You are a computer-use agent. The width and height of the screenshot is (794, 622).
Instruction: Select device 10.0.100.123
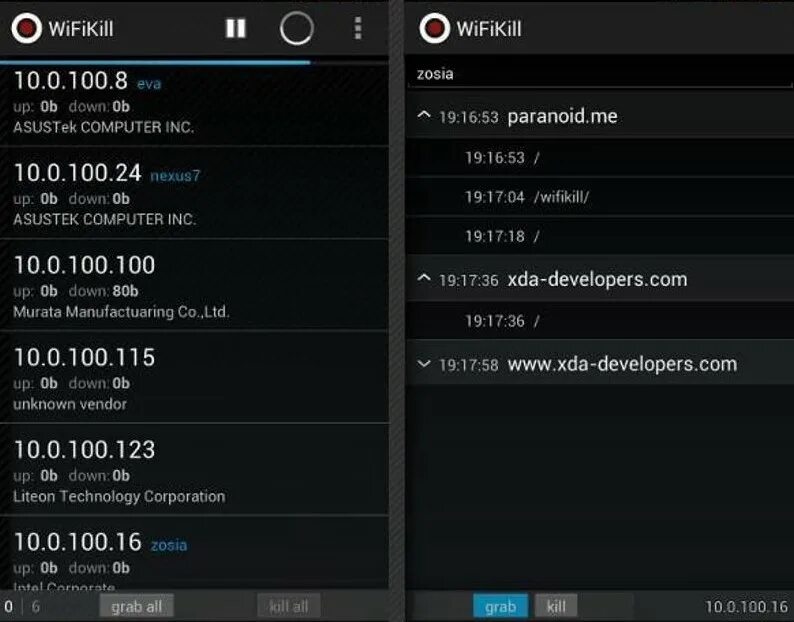194,470
